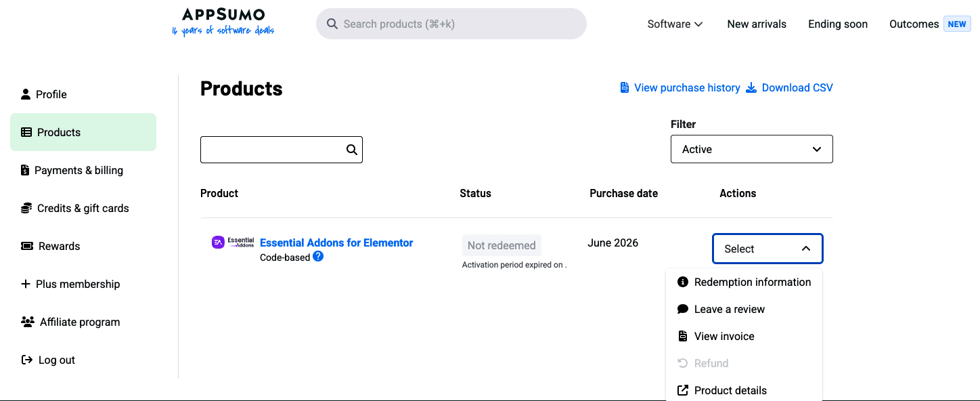The image size is (980, 401).
Task: Click the Profile person icon
Action: pyautogui.click(x=26, y=94)
